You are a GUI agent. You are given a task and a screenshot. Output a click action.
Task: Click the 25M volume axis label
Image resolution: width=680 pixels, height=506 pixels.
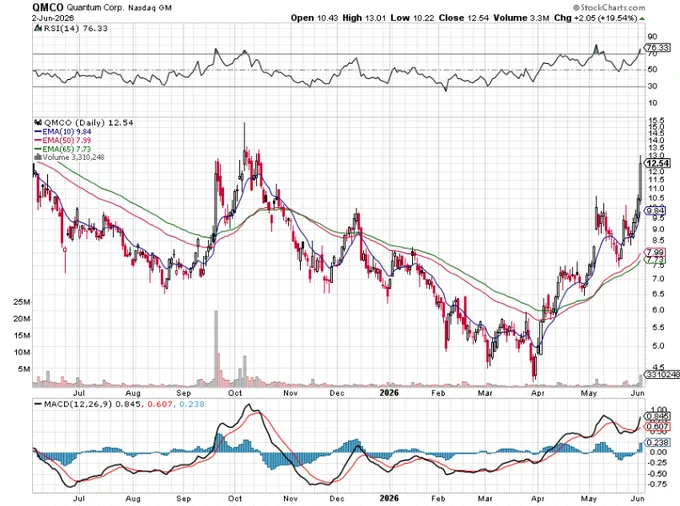click(22, 302)
